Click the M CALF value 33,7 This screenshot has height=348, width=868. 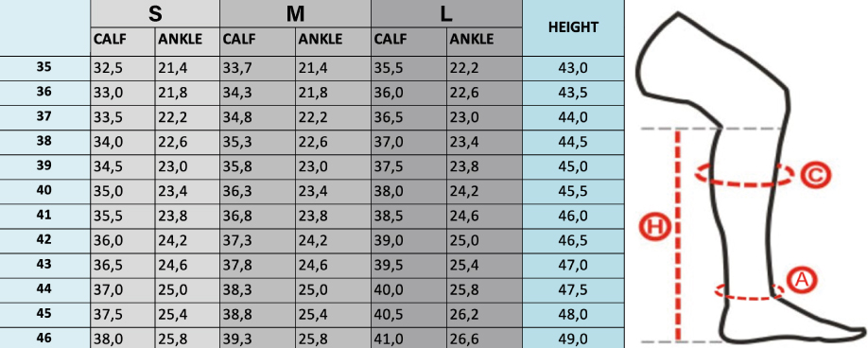point(237,69)
